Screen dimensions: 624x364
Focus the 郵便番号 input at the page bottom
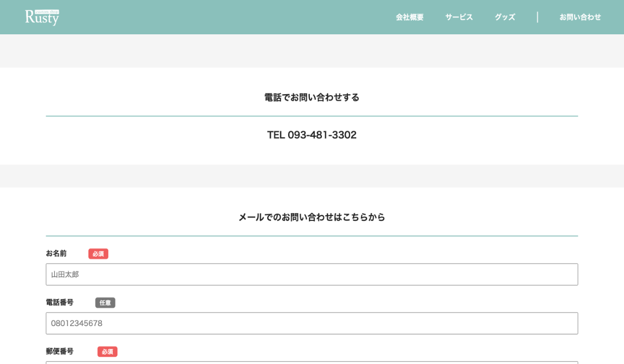click(x=312, y=362)
